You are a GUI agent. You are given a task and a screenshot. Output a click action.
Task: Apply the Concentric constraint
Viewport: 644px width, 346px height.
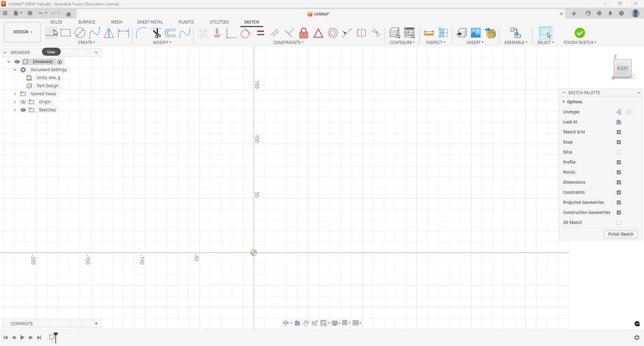[x=333, y=33]
